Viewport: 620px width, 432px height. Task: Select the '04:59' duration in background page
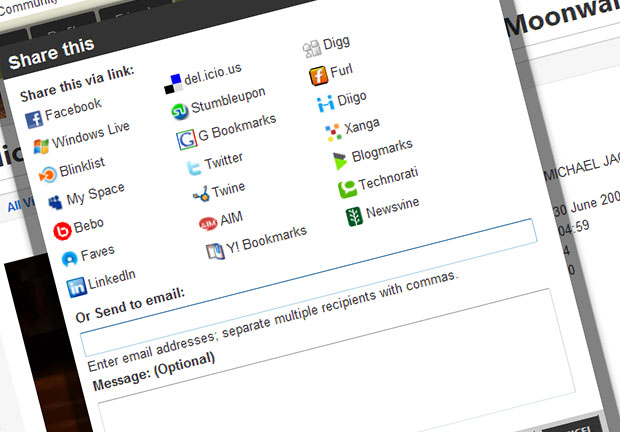coord(573,228)
